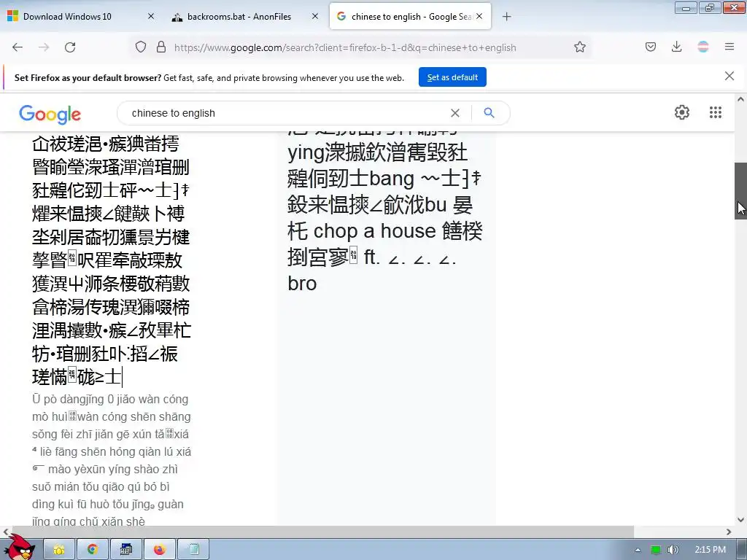Bookmark this page with the star
This screenshot has width=747, height=560.
click(579, 47)
